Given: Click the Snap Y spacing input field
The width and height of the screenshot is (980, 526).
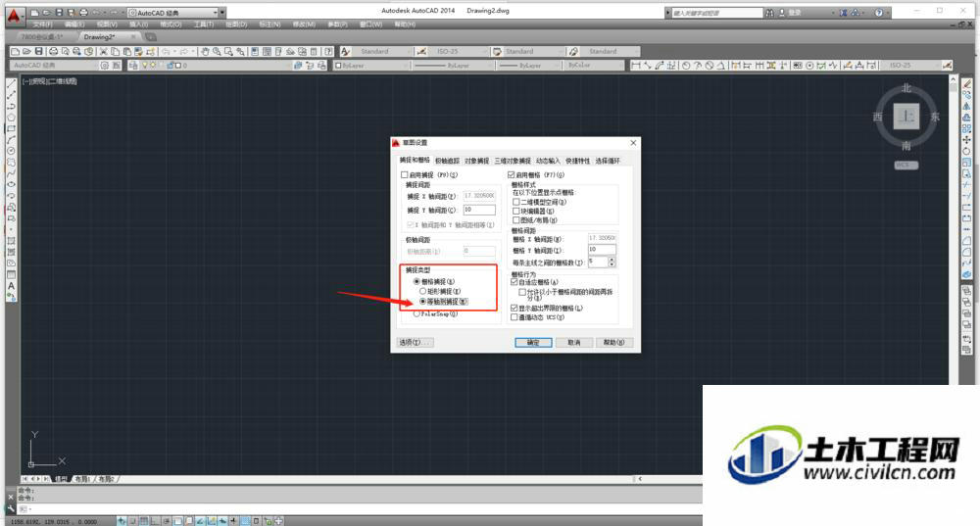Looking at the screenshot, I should (479, 210).
